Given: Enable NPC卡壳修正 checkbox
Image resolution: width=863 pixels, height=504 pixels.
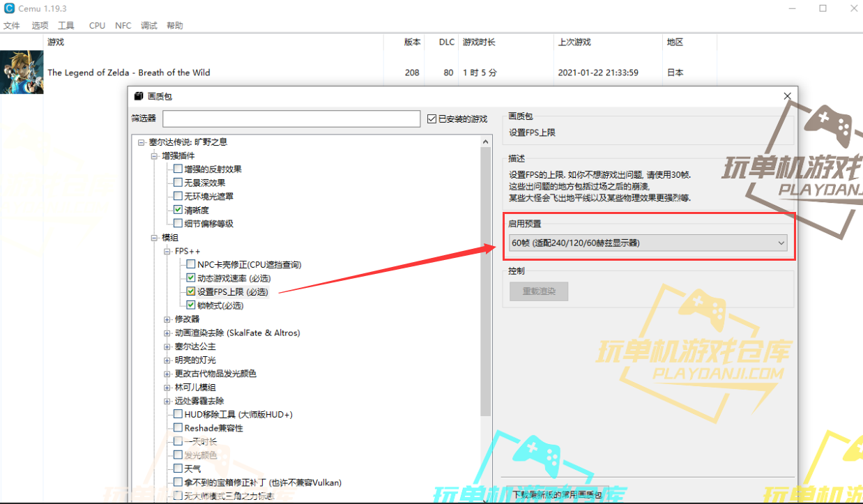Looking at the screenshot, I should 191,264.
